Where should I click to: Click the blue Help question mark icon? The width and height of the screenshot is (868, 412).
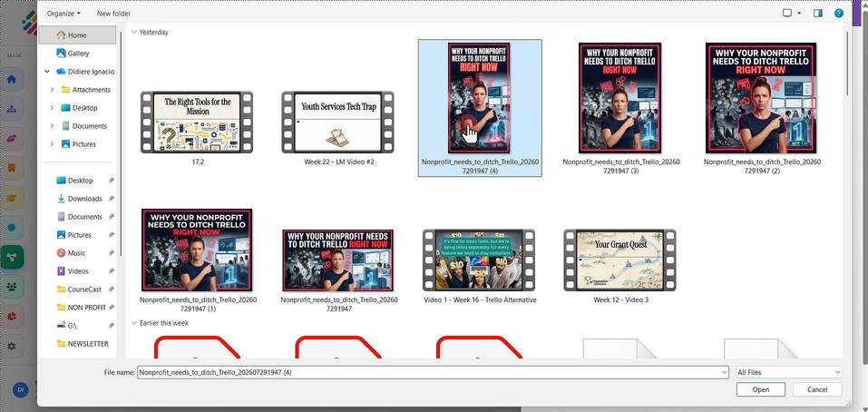pos(839,14)
